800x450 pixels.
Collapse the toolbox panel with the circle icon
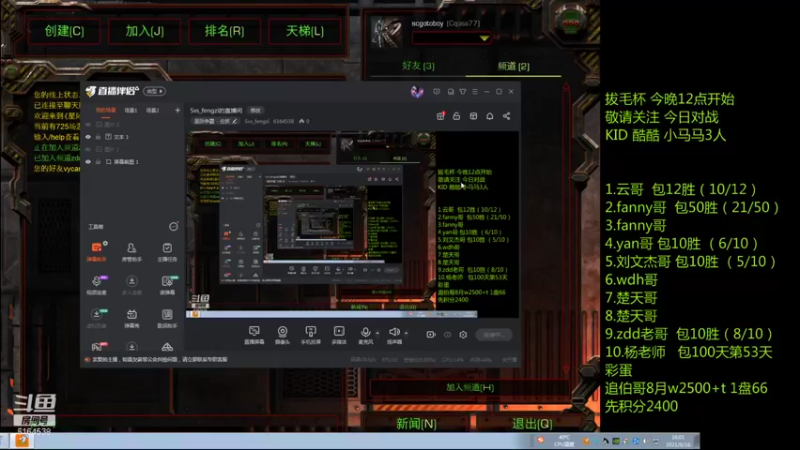pyautogui.click(x=173, y=227)
